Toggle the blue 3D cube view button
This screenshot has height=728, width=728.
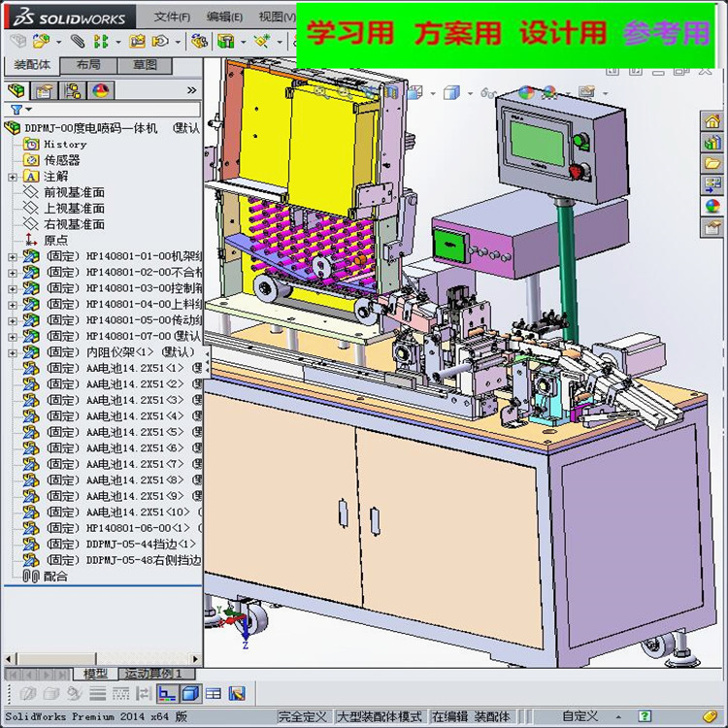pos(190,694)
